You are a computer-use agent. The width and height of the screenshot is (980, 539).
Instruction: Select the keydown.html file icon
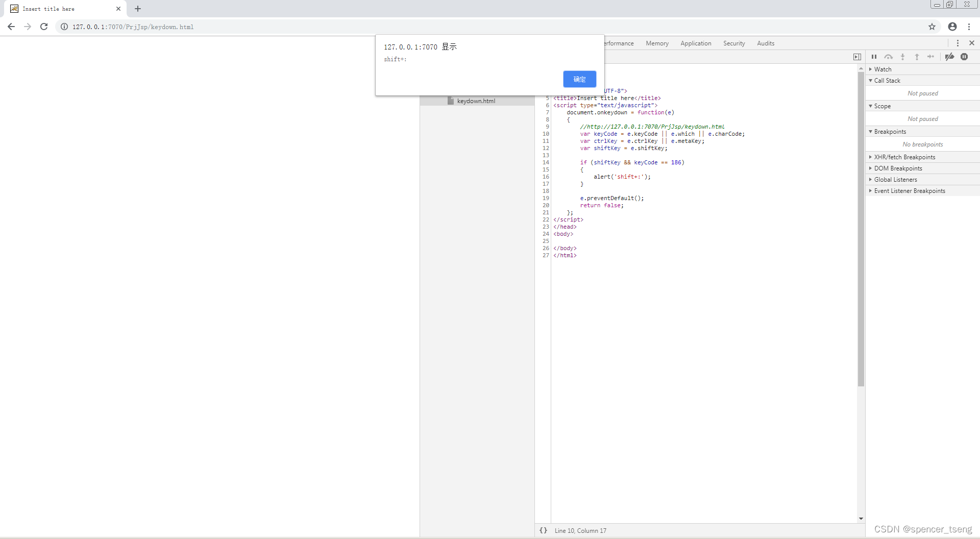[451, 101]
